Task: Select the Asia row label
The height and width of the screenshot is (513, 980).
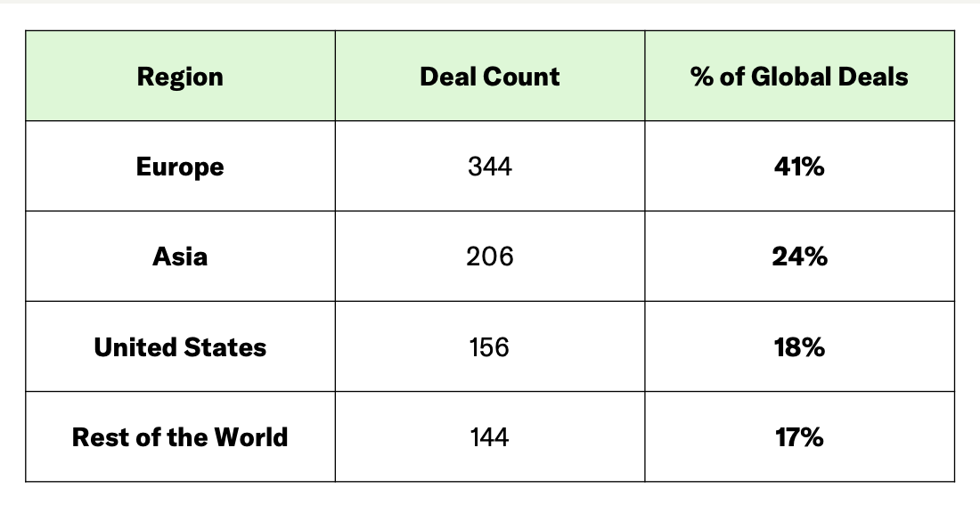Action: click(x=180, y=256)
